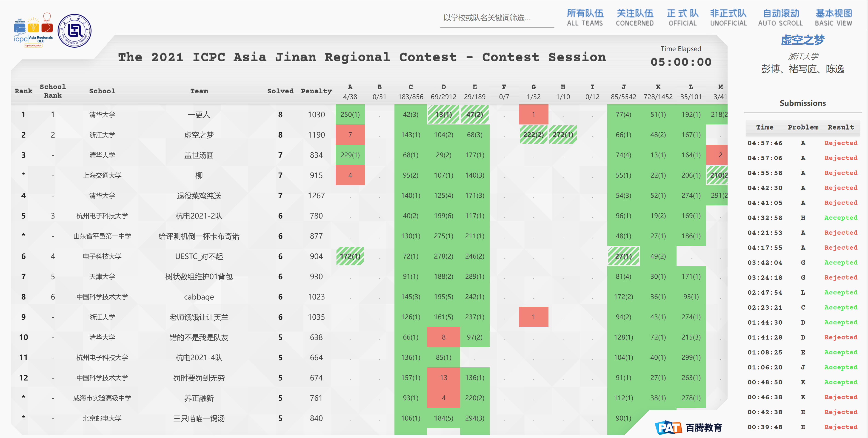The height and width of the screenshot is (438, 868).
Task: Open team row 杭电2021-2队
Action: point(199,216)
